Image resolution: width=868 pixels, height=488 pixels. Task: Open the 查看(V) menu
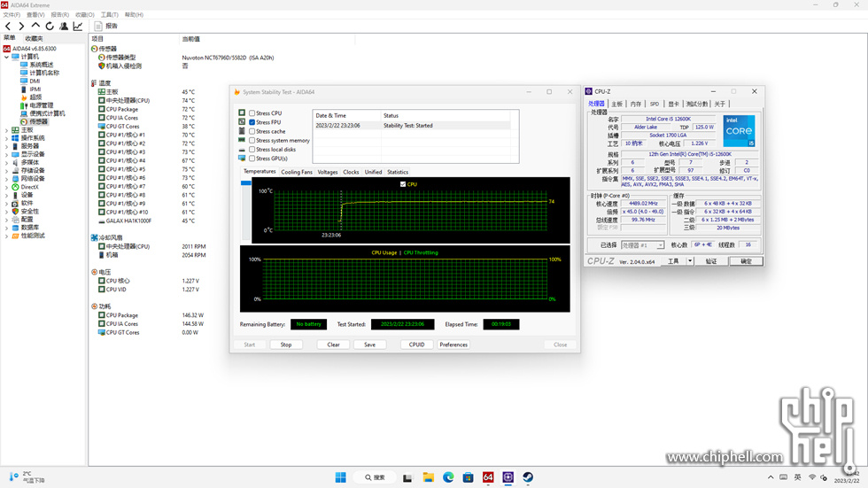point(35,15)
